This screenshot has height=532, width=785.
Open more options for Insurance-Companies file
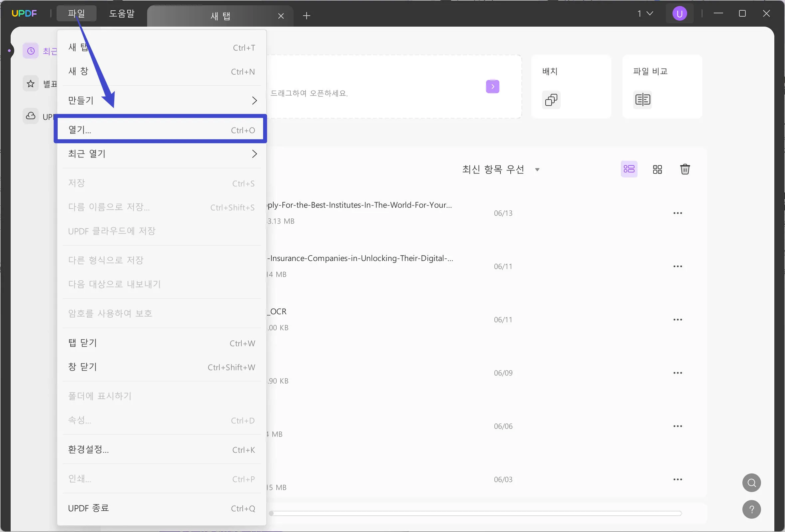click(x=677, y=267)
